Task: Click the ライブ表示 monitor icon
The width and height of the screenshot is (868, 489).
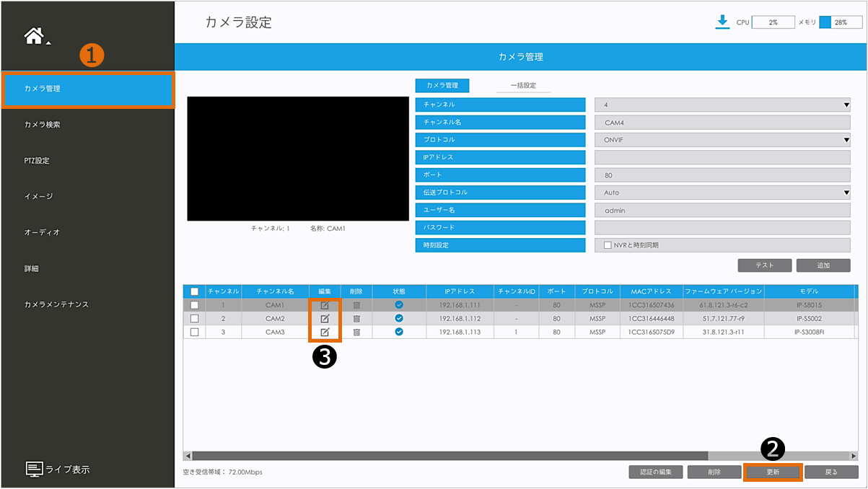Action: coord(35,470)
